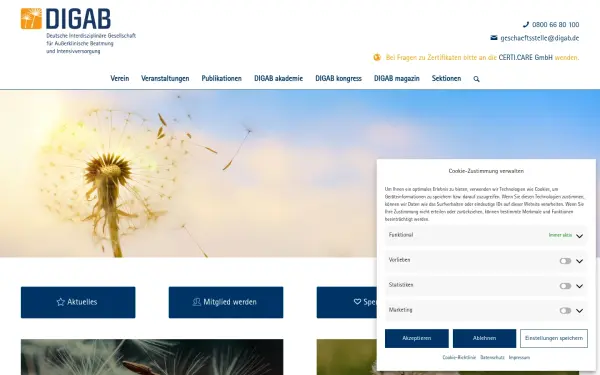Open the Veranstaltungen menu
Screen dimensions: 600x375
(x=165, y=78)
